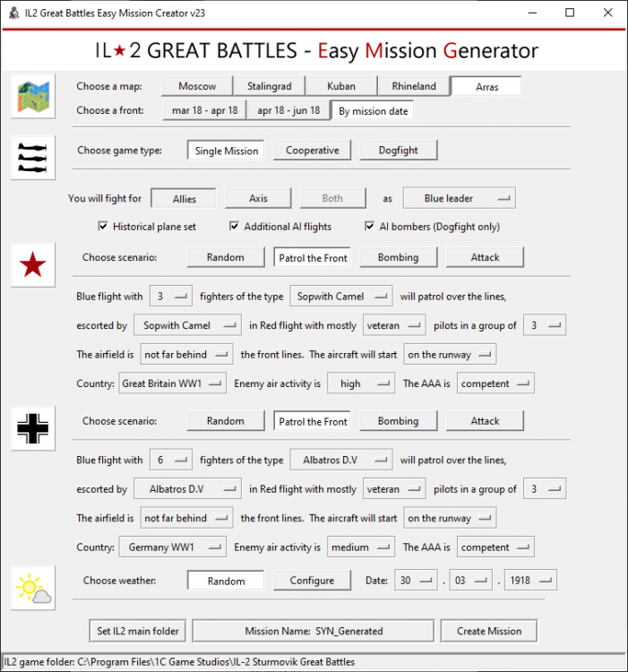Click the app icon in title bar
The width and height of the screenshot is (628, 672).
pos(13,13)
